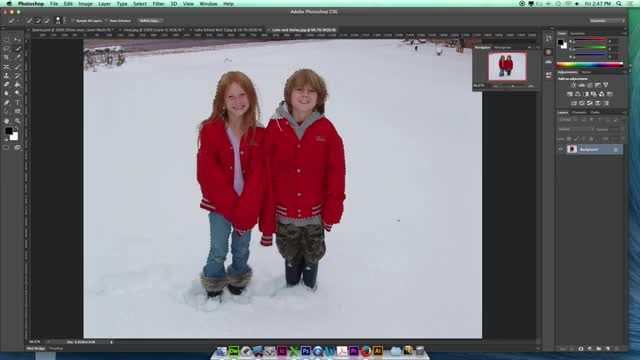Enable the Auto-Enhance checkbox
640x360 pixels.
tap(106, 20)
